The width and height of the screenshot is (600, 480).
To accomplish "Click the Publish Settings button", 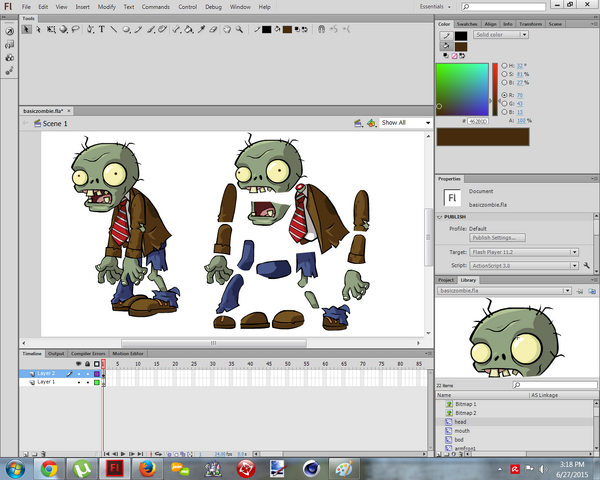I will pyautogui.click(x=497, y=238).
